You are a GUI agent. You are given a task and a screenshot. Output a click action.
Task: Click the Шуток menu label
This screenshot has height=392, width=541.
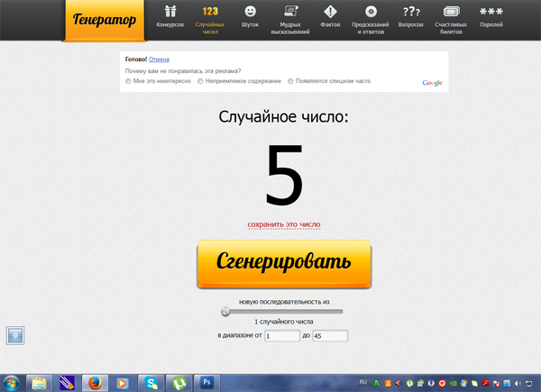pyautogui.click(x=250, y=25)
